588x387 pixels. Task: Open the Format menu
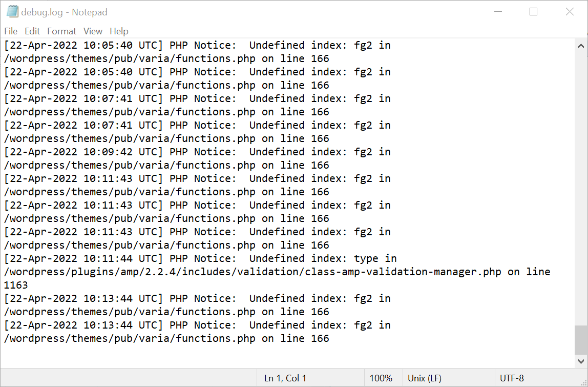pyautogui.click(x=61, y=31)
